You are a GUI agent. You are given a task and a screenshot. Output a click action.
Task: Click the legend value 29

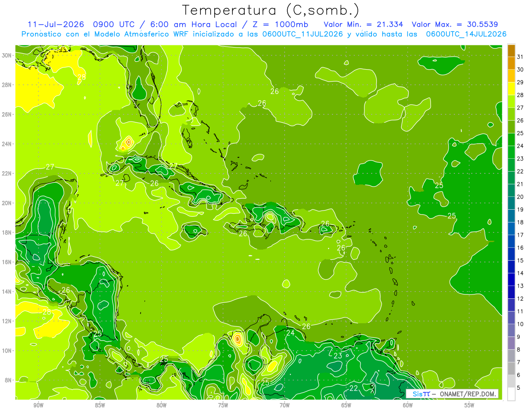point(520,82)
